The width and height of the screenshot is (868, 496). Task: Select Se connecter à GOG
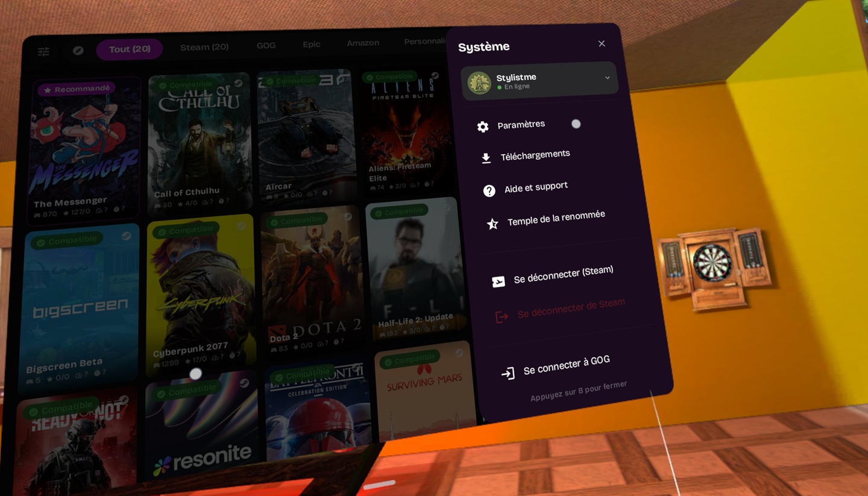pyautogui.click(x=555, y=366)
